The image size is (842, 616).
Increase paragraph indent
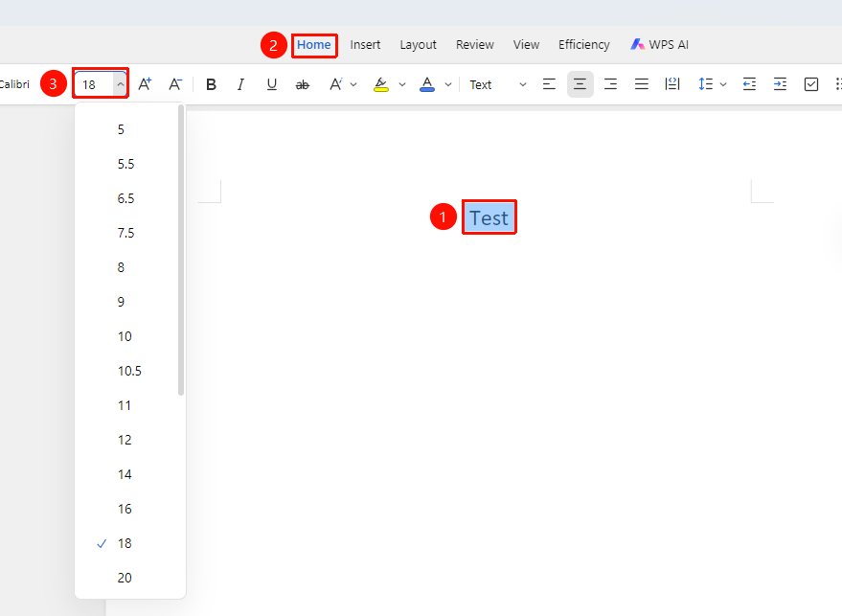click(x=780, y=84)
